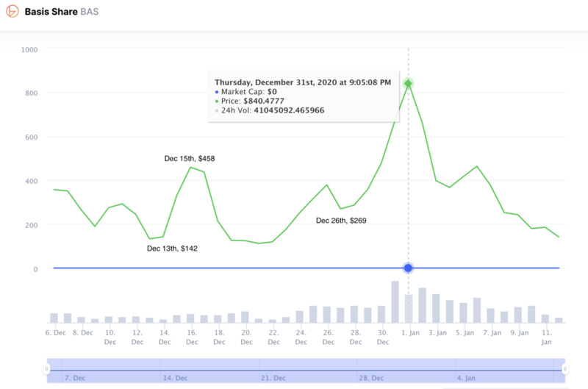
Task: Click the 800 y-axis label
Action: pyautogui.click(x=32, y=93)
